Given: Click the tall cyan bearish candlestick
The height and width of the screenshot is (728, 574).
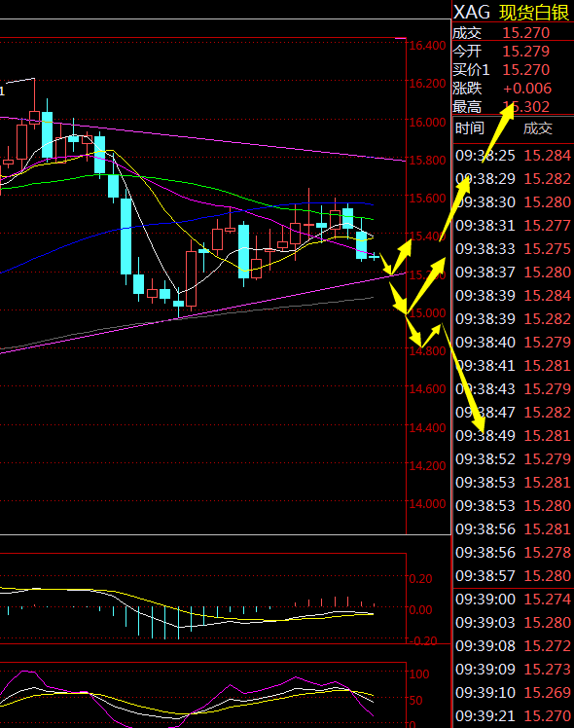Looking at the screenshot, I should pos(126,236).
